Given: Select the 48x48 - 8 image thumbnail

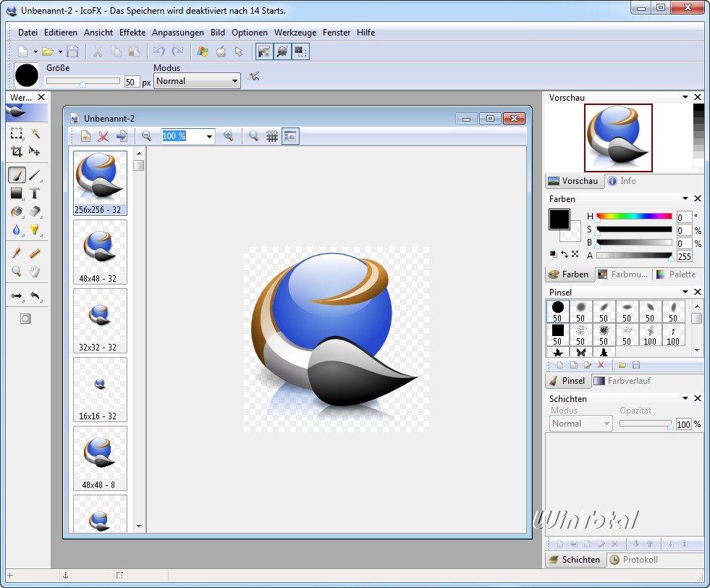Looking at the screenshot, I should coord(100,459).
